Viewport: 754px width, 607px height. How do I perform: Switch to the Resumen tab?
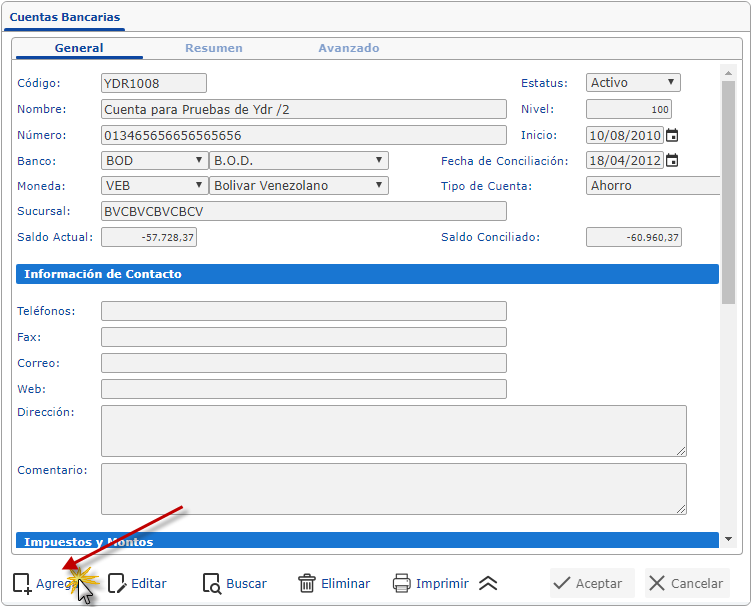pyautogui.click(x=213, y=48)
